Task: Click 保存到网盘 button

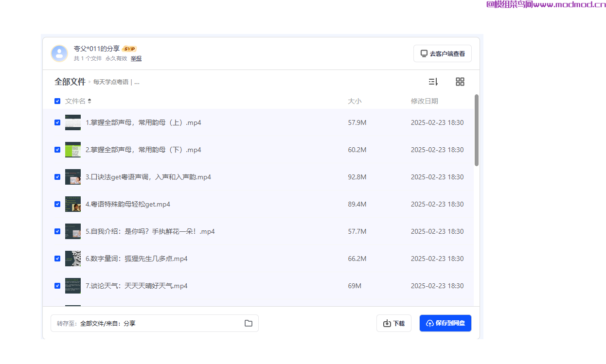Action: click(446, 323)
